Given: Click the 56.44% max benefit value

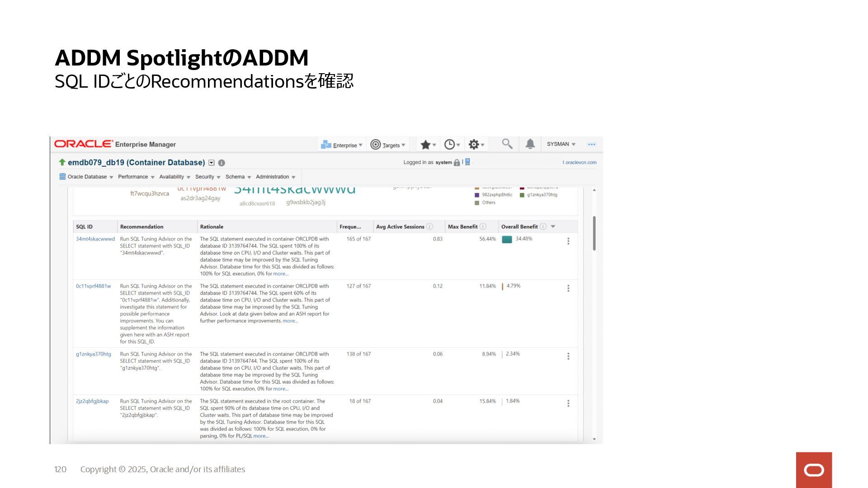Looking at the screenshot, I should tap(487, 239).
